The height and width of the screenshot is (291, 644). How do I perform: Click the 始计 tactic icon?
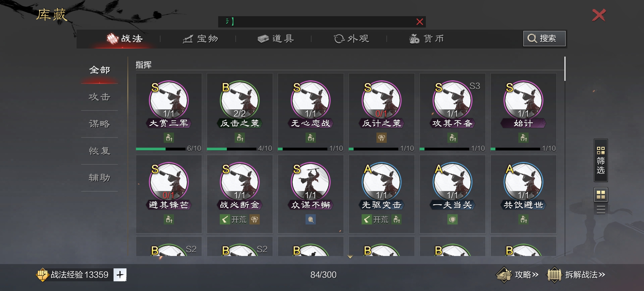tap(523, 100)
